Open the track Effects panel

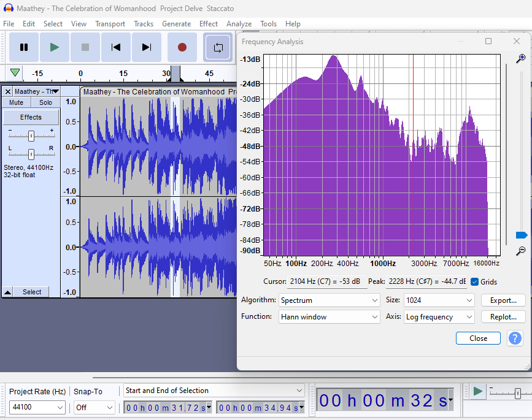[31, 117]
